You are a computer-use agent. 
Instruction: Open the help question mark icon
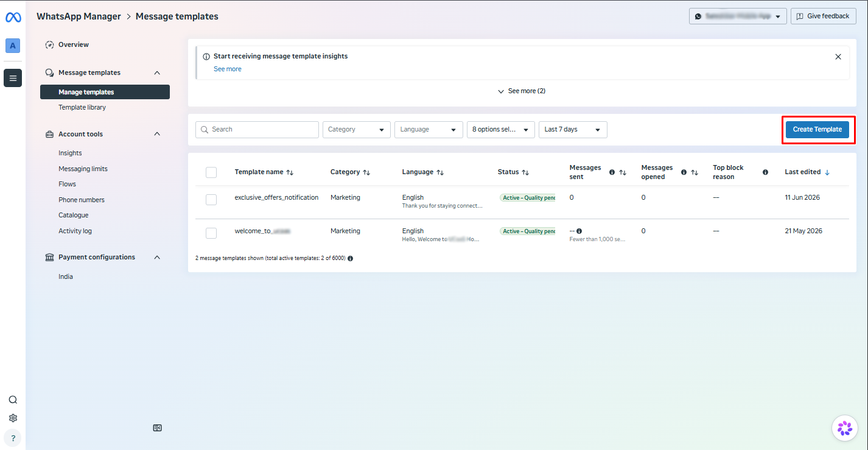click(13, 438)
